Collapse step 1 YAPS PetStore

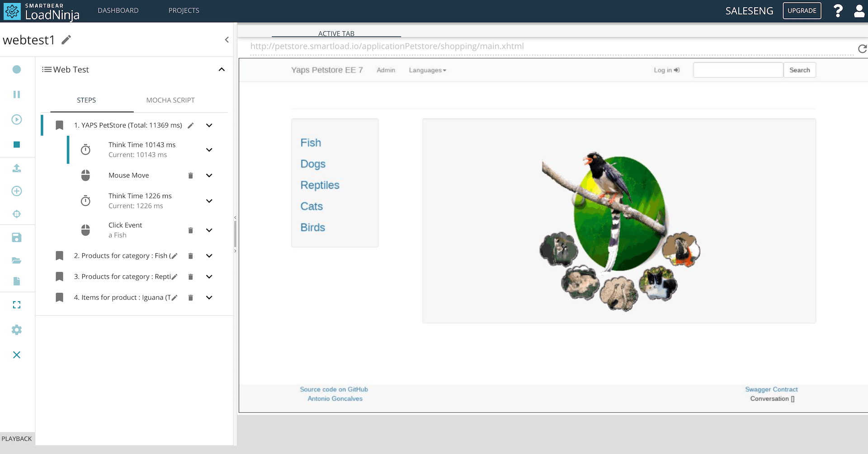[x=209, y=125]
